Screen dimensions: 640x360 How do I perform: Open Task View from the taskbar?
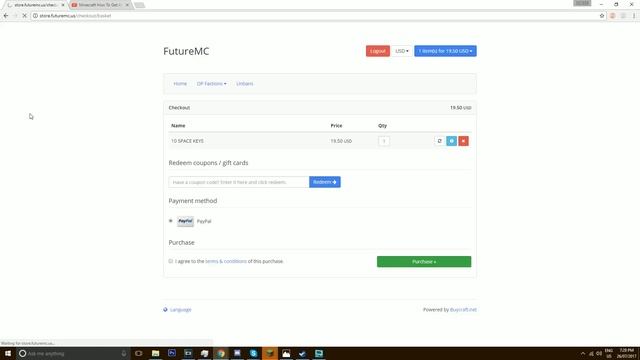pos(139,353)
